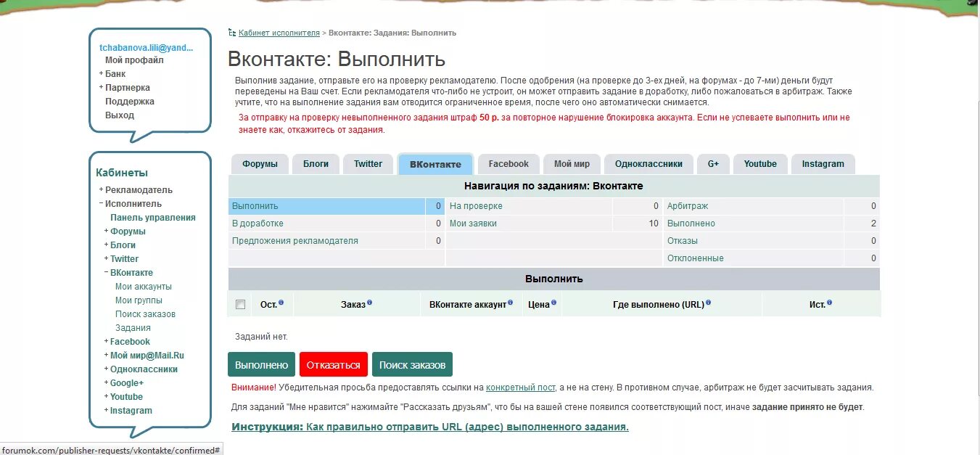
Task: Switch to the G+ tab
Action: (x=713, y=164)
